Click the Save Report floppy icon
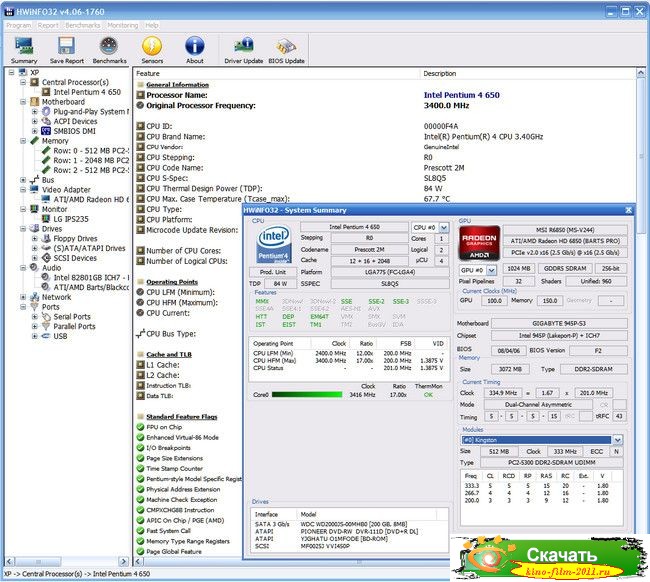Viewport: 650px width, 582px height. (x=67, y=50)
